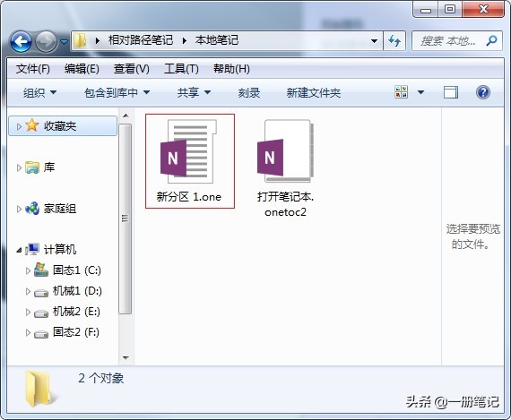This screenshot has height=420, width=511.
Task: Open drive 机械1 (D:)
Action: tap(78, 291)
